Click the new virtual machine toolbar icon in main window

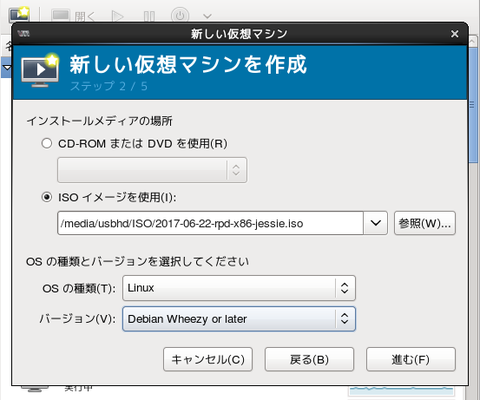coord(19,15)
